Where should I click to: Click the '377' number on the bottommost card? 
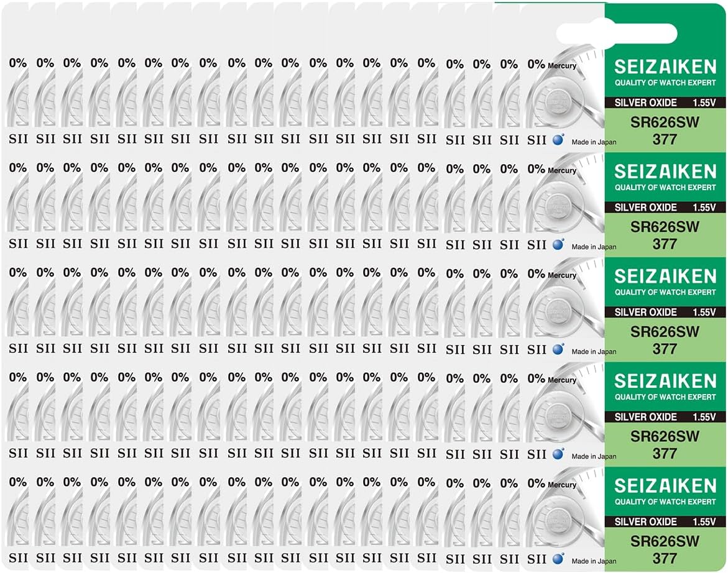[665, 558]
